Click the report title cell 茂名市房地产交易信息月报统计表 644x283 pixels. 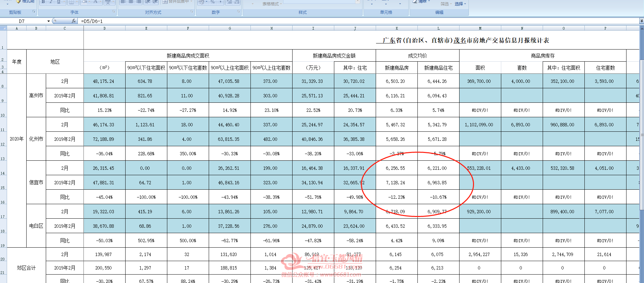pos(463,40)
